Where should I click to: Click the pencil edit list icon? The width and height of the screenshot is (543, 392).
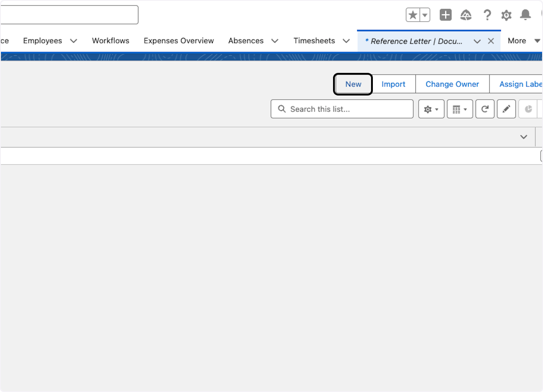coord(506,109)
